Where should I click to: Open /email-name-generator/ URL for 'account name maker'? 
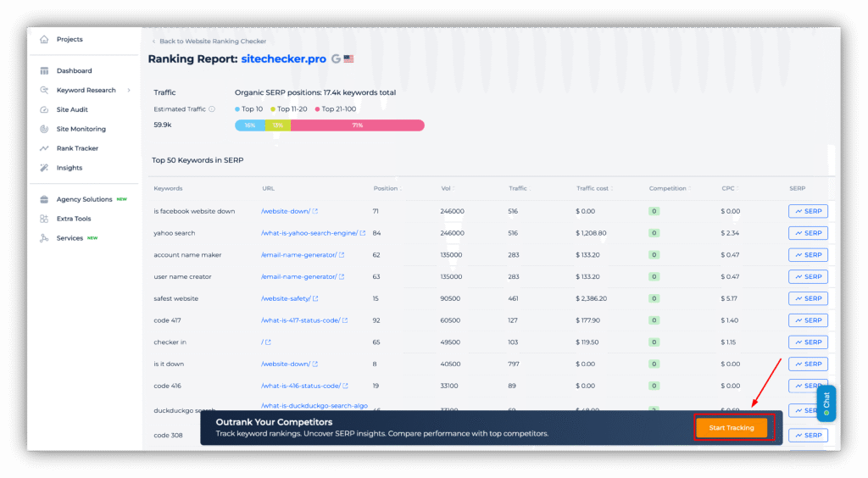(x=299, y=255)
